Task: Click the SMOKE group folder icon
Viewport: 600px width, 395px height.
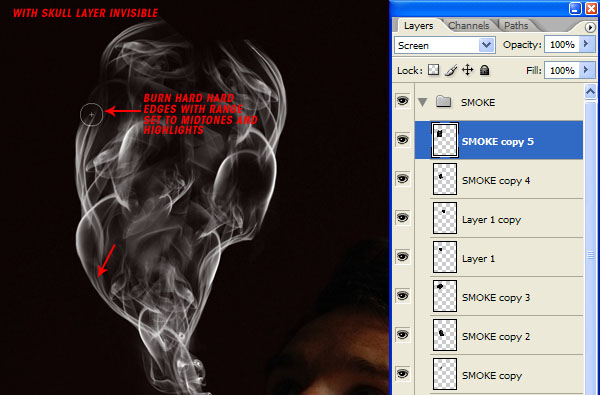Action: 443,102
